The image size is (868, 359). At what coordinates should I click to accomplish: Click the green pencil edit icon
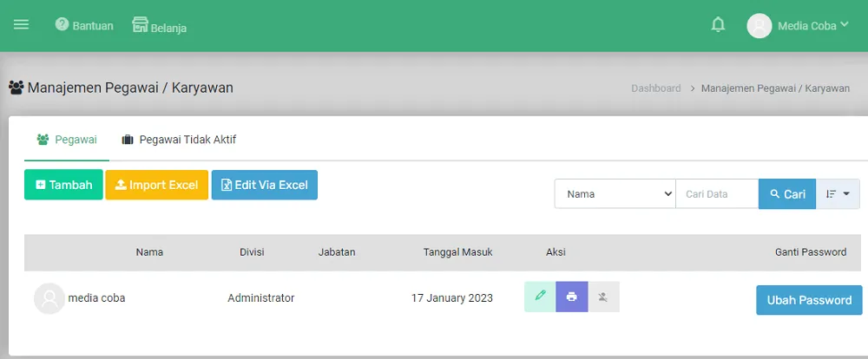coord(540,297)
